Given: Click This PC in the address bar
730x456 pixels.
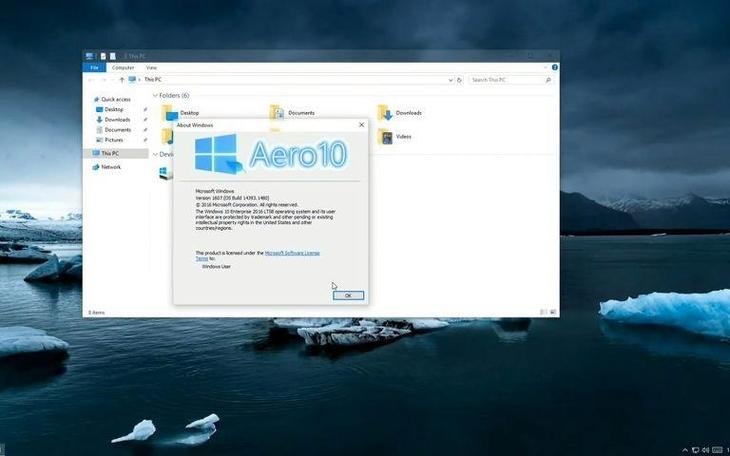Looking at the screenshot, I should 153,80.
